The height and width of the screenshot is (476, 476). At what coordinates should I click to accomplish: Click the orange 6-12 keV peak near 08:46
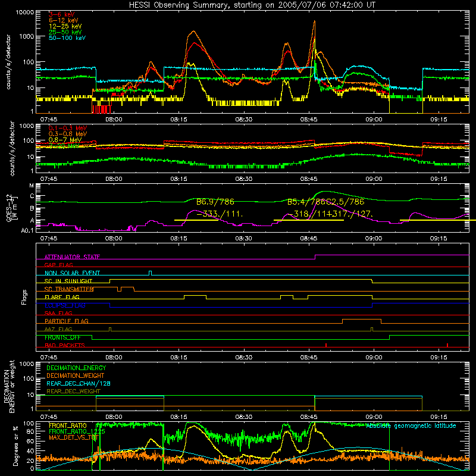(315, 21)
